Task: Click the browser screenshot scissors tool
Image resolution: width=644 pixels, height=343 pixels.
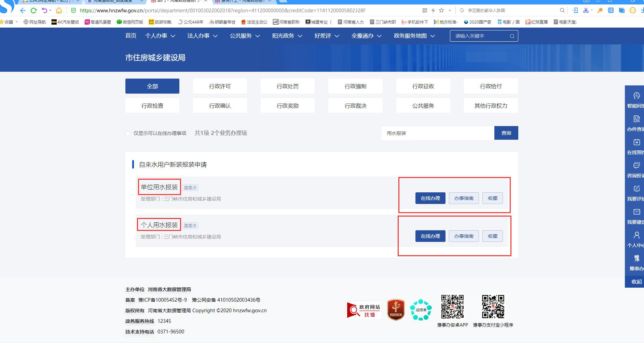Action: (x=585, y=10)
